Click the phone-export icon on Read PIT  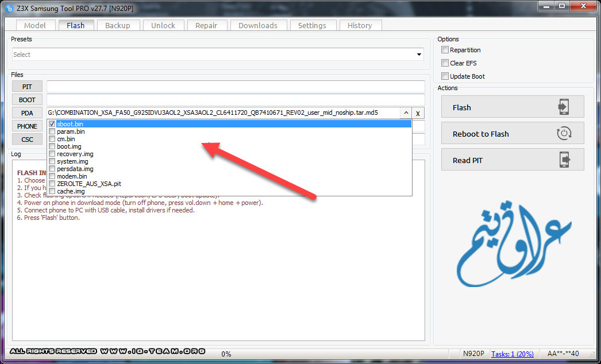click(x=564, y=160)
